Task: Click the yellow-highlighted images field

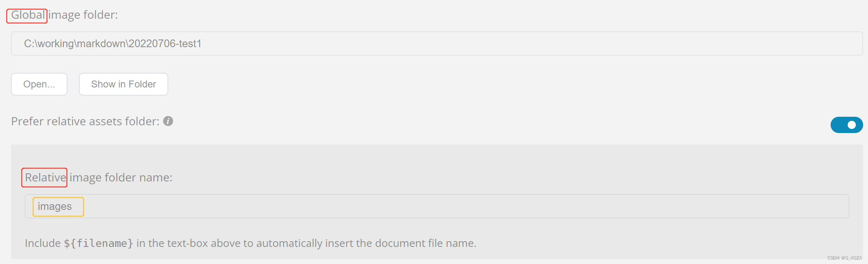Action: 57,206
